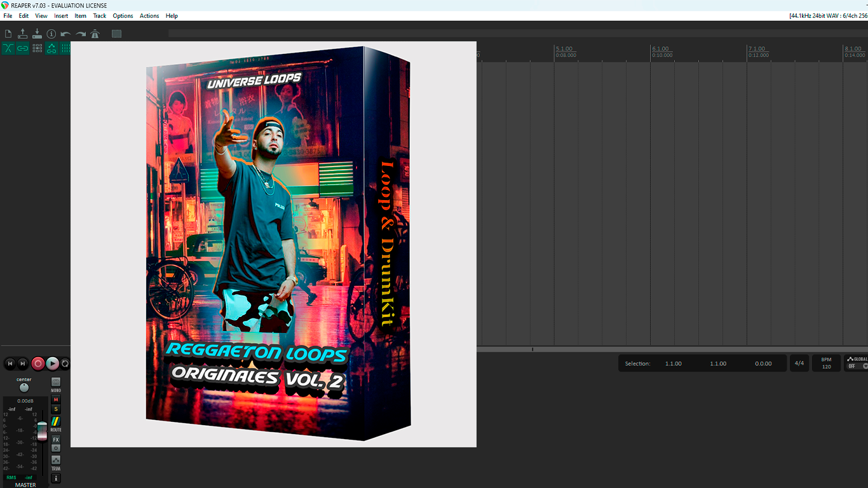Click the master volume fader handle
Screen dimensions: 868x488
[42, 431]
